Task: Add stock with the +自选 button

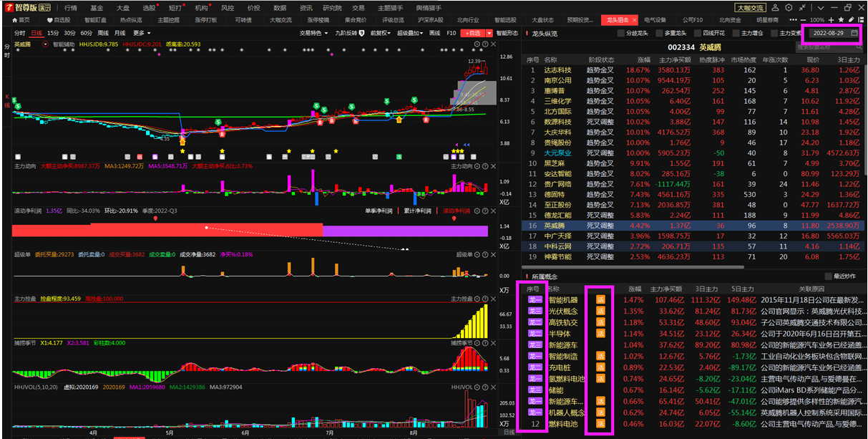Action: pos(472,33)
